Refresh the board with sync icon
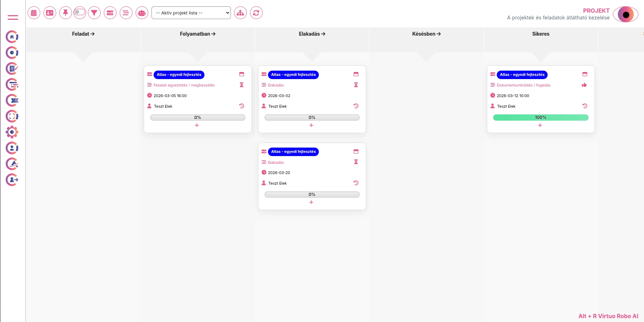Viewport: 644px width, 322px height. (x=256, y=13)
